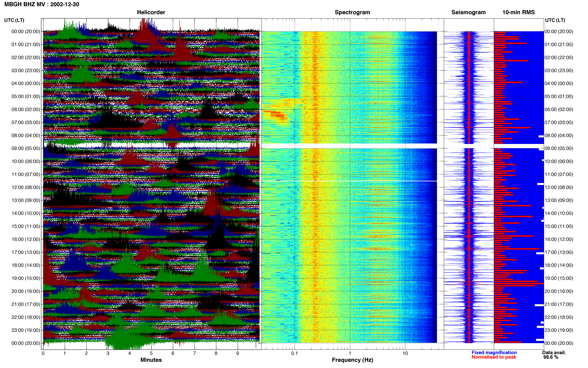
Task: Click the 'Spectrogram' panel heading
Action: point(352,12)
